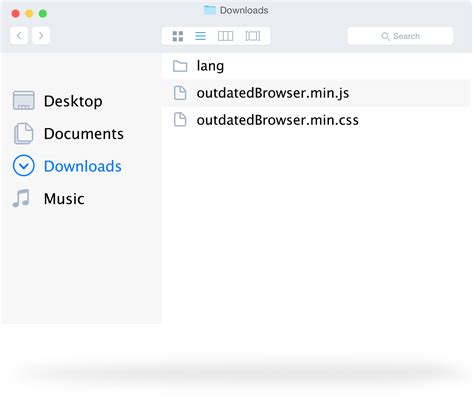Click the Downloads window title text
The height and width of the screenshot is (397, 474).
pyautogui.click(x=244, y=10)
